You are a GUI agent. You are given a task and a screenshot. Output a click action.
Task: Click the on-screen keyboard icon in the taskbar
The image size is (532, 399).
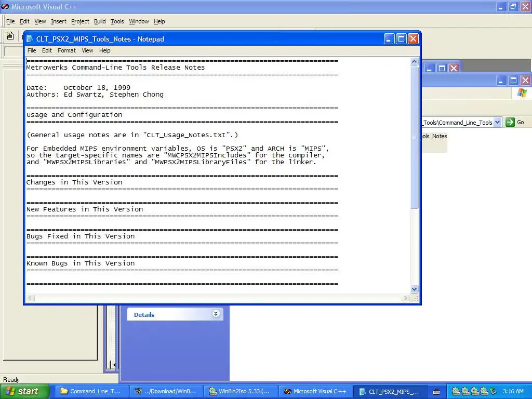(x=436, y=392)
